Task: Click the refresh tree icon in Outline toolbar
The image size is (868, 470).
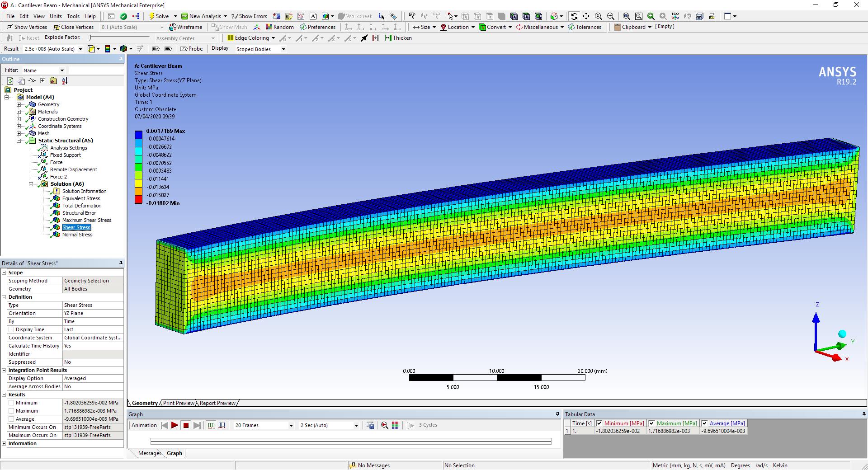Action: point(10,81)
